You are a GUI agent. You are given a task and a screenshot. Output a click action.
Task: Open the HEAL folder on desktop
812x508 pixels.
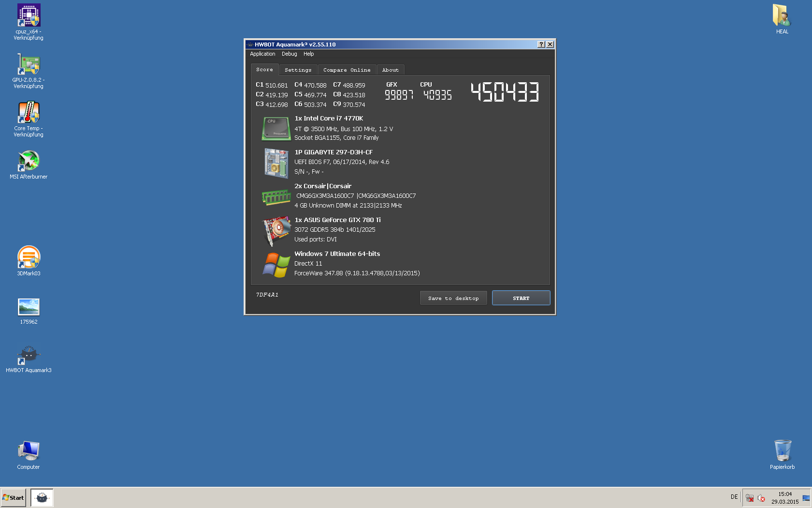pyautogui.click(x=782, y=19)
